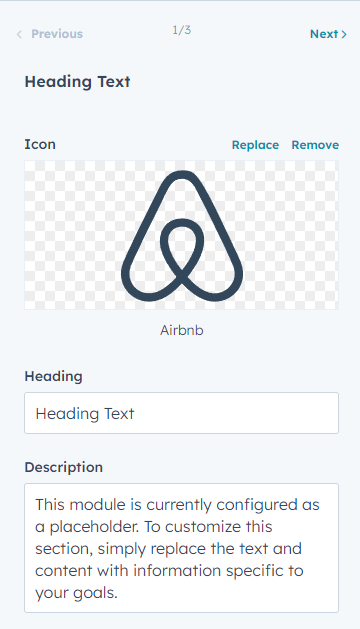Click the 1/3 step indicator
Image resolution: width=360 pixels, height=629 pixels.
[x=182, y=30]
